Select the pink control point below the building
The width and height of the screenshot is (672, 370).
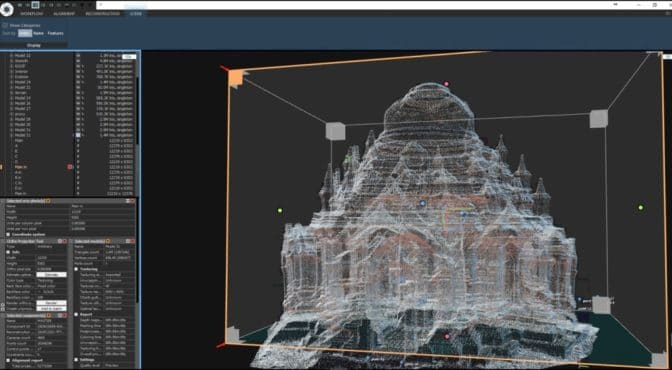tap(447, 337)
